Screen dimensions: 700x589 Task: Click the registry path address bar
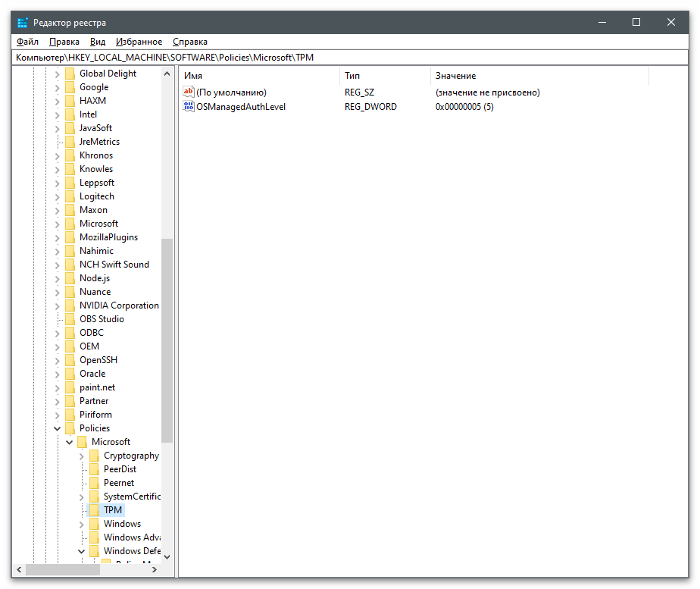tap(350, 57)
